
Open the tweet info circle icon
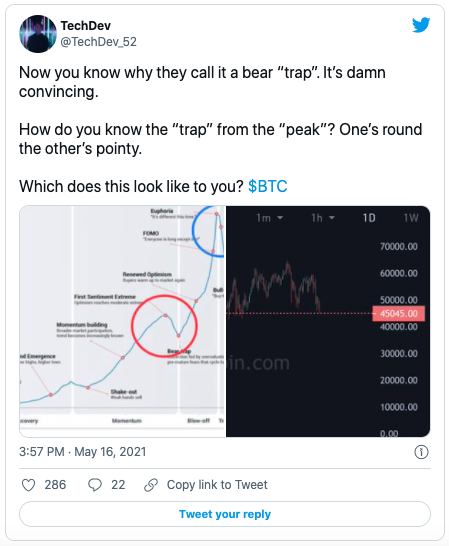(x=421, y=452)
